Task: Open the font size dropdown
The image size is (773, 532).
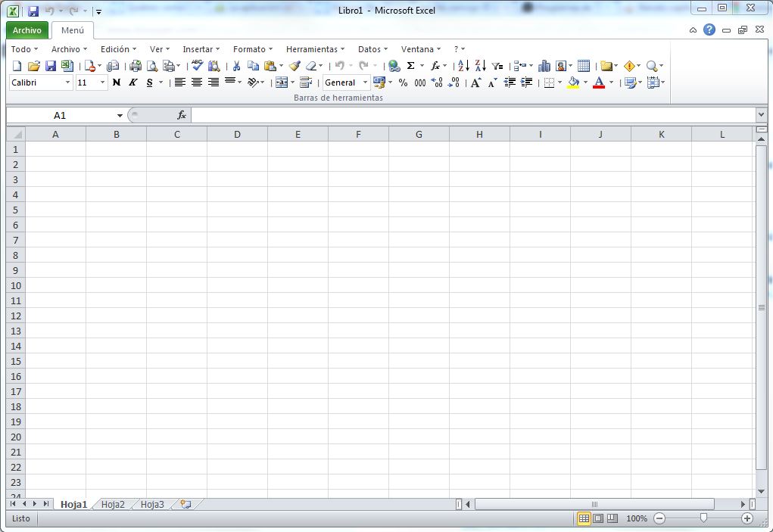Action: [101, 82]
